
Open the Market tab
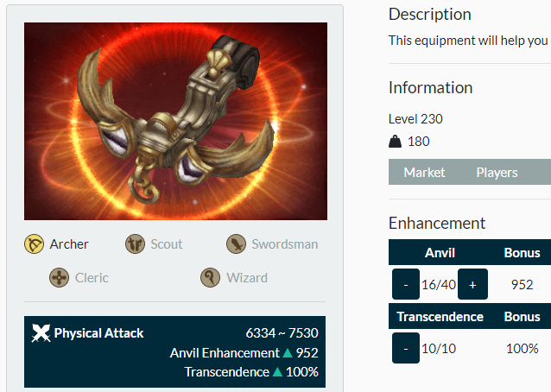424,172
